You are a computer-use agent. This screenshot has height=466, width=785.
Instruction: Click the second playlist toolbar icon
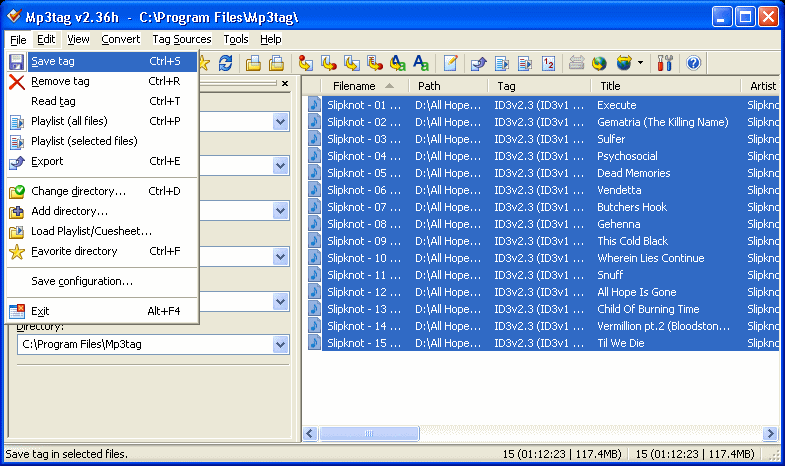(525, 63)
